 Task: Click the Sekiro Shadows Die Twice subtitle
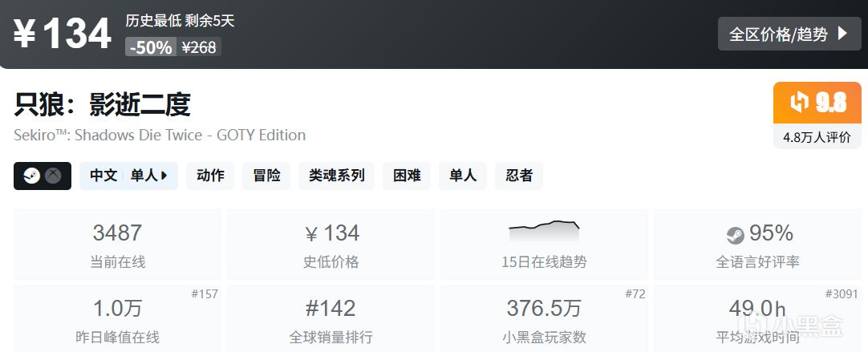(160, 135)
